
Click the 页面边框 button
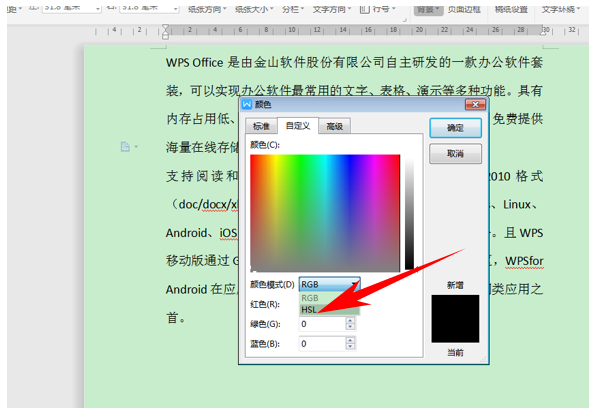tap(464, 9)
